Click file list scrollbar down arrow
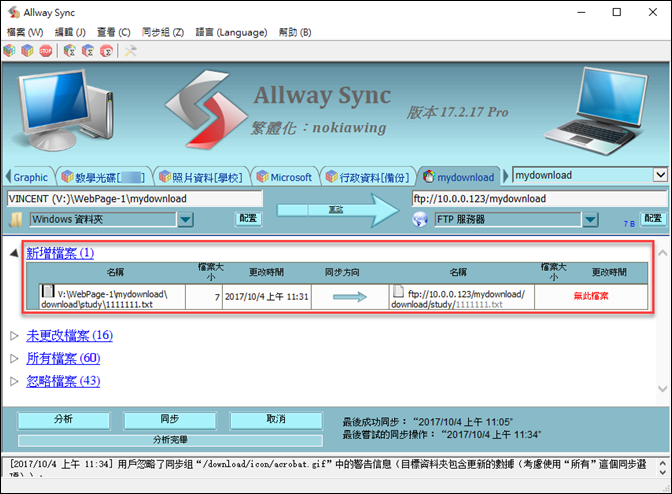The height and width of the screenshot is (494, 672). click(x=663, y=389)
